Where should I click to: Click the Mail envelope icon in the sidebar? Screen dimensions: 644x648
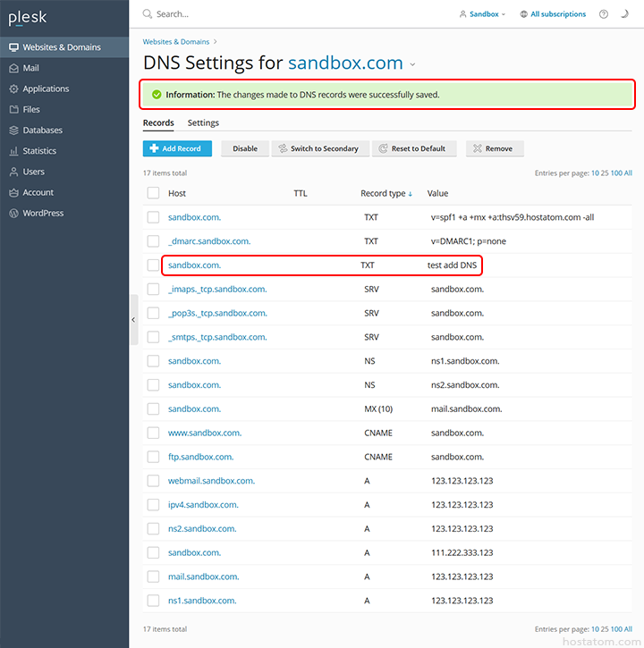coord(13,68)
